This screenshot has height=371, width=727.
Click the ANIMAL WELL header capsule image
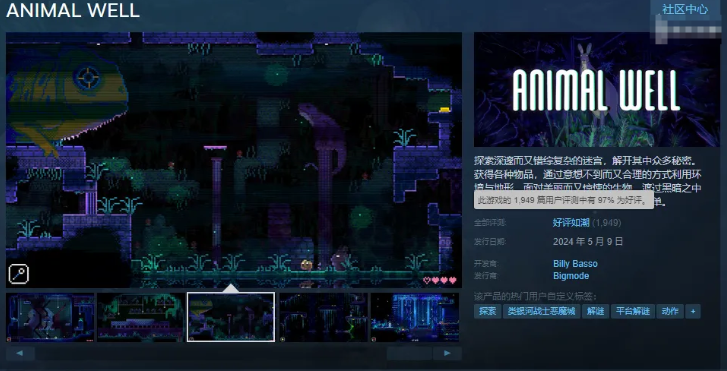[598, 90]
